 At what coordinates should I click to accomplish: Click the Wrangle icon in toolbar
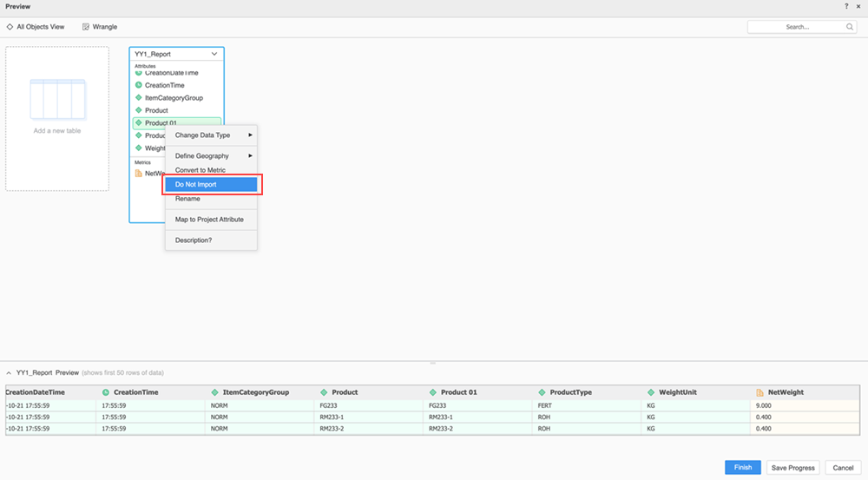(x=86, y=27)
